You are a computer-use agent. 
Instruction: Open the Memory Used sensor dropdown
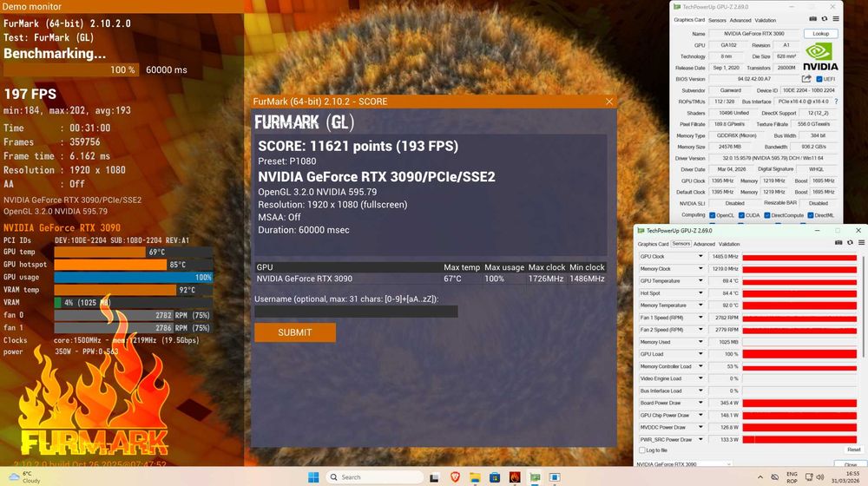click(700, 342)
